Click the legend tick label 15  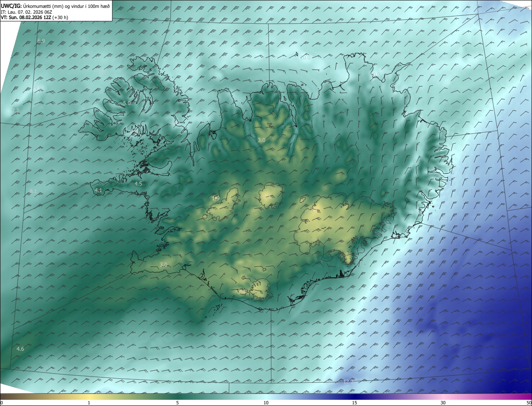point(355,403)
